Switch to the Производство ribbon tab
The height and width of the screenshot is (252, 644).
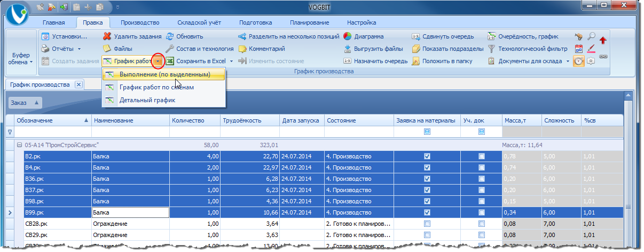tap(140, 22)
